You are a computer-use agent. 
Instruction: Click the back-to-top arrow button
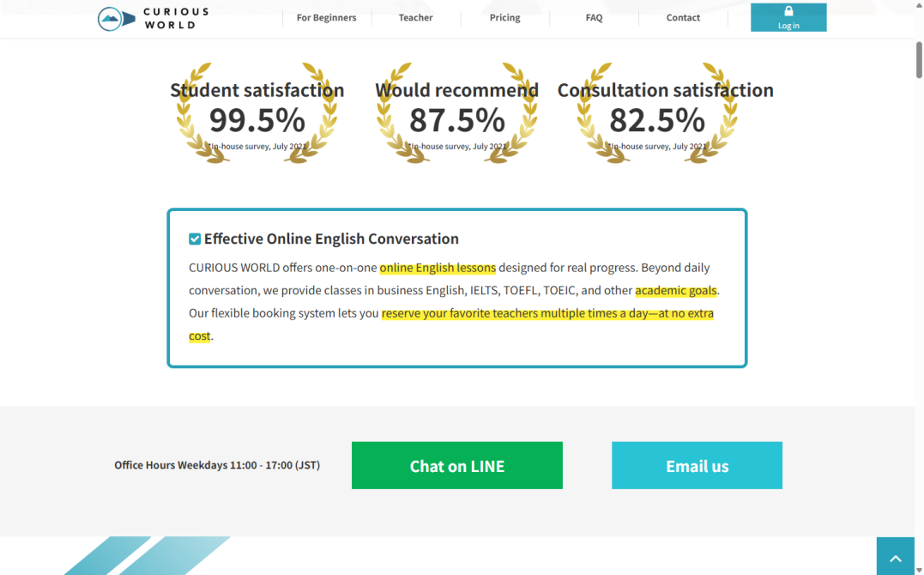895,556
